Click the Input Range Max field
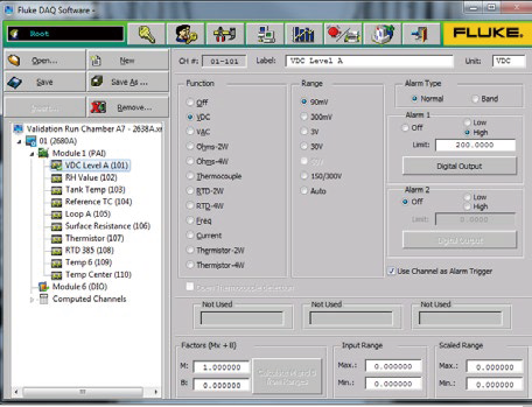The image size is (532, 407). 393,366
